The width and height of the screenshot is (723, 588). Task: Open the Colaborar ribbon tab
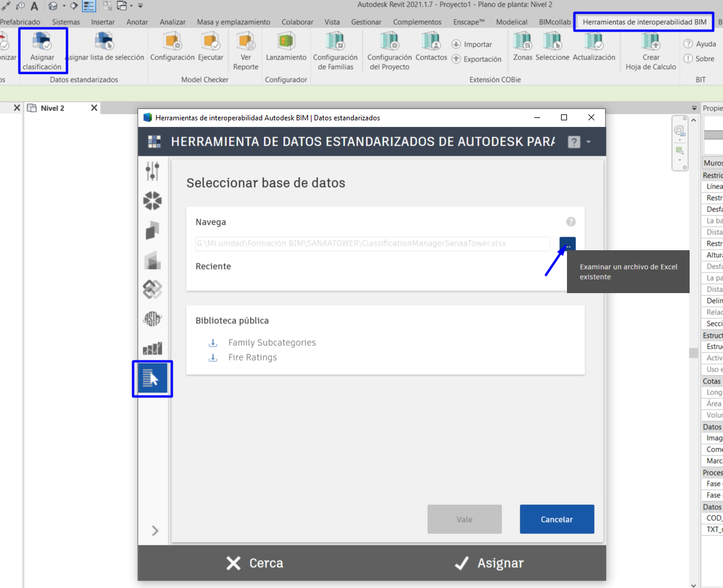pyautogui.click(x=297, y=22)
